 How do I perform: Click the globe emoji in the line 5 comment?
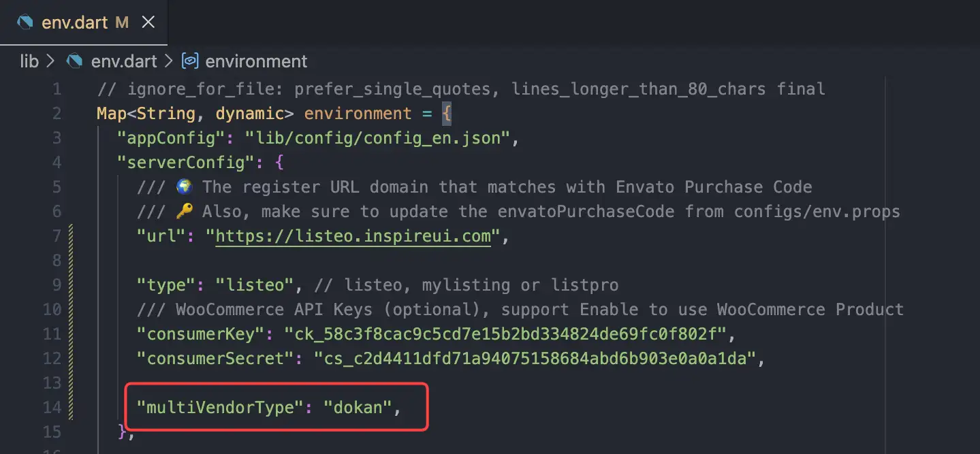pos(184,187)
